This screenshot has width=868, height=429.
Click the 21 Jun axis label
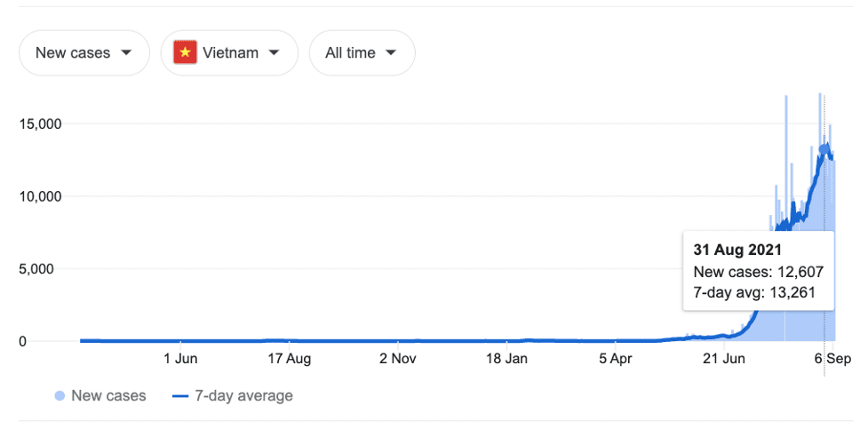click(x=724, y=359)
